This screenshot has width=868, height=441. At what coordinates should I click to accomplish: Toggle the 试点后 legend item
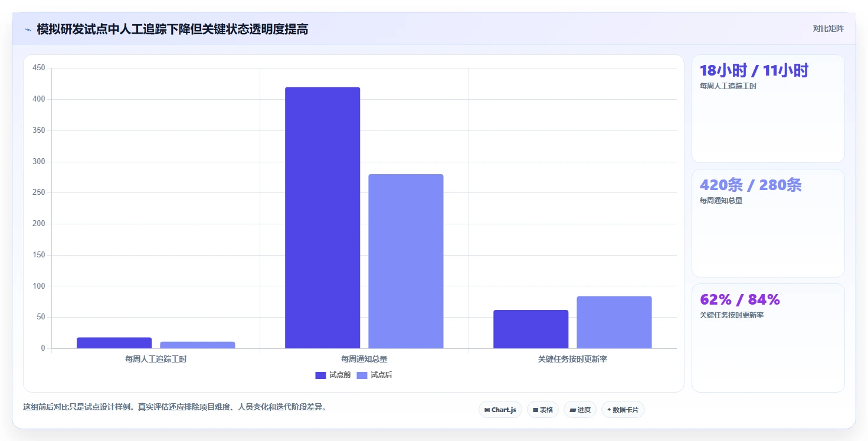pos(374,375)
